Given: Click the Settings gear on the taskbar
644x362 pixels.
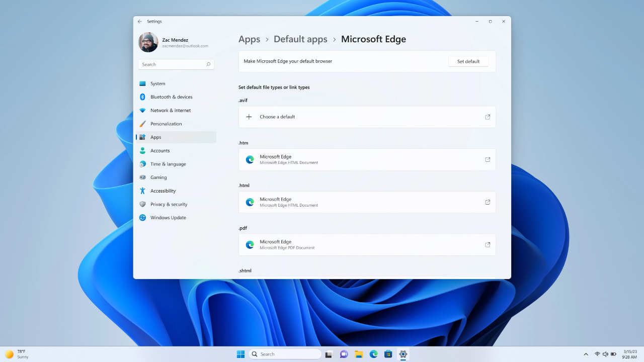Looking at the screenshot, I should pos(403,354).
